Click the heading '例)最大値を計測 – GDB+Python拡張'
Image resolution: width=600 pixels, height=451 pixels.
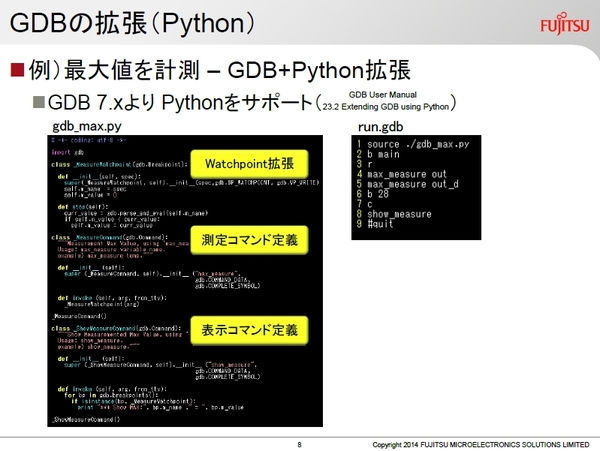tap(220, 70)
